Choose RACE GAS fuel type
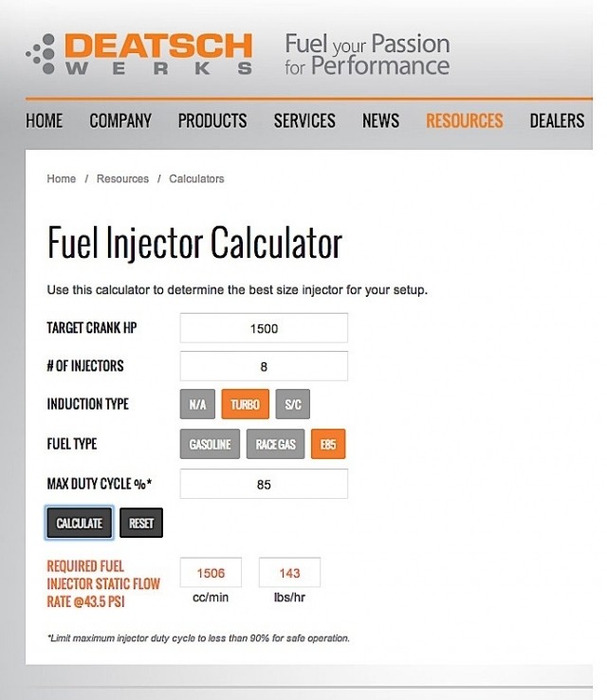Viewport: 607px width, 700px height. point(275,444)
